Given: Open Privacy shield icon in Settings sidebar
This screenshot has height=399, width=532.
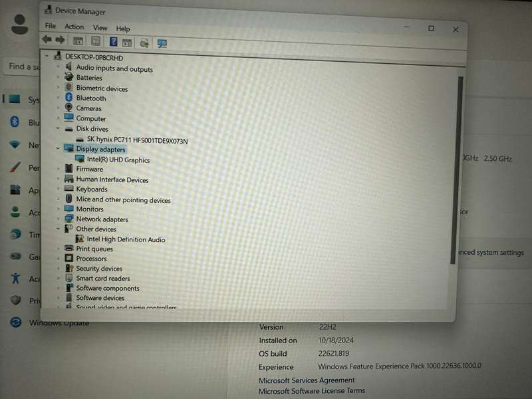Looking at the screenshot, I should (x=15, y=301).
